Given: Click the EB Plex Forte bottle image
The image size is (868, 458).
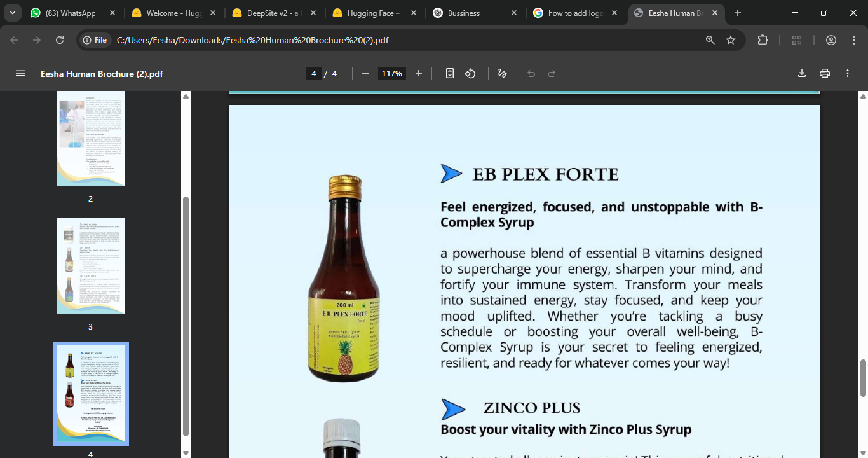Looking at the screenshot, I should tap(344, 279).
